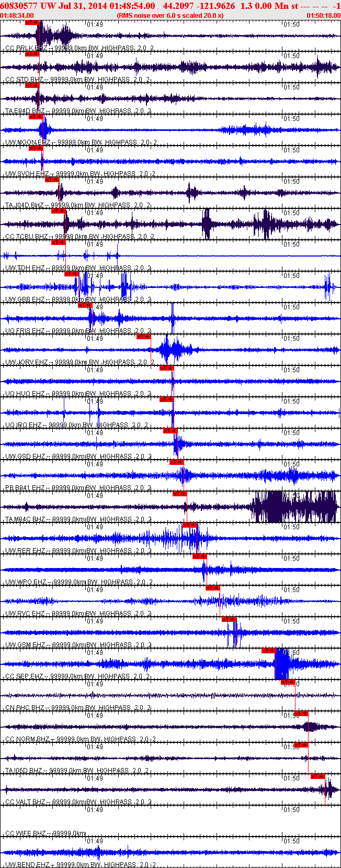Click the red pick flag on GSM trace

pos(229,619)
